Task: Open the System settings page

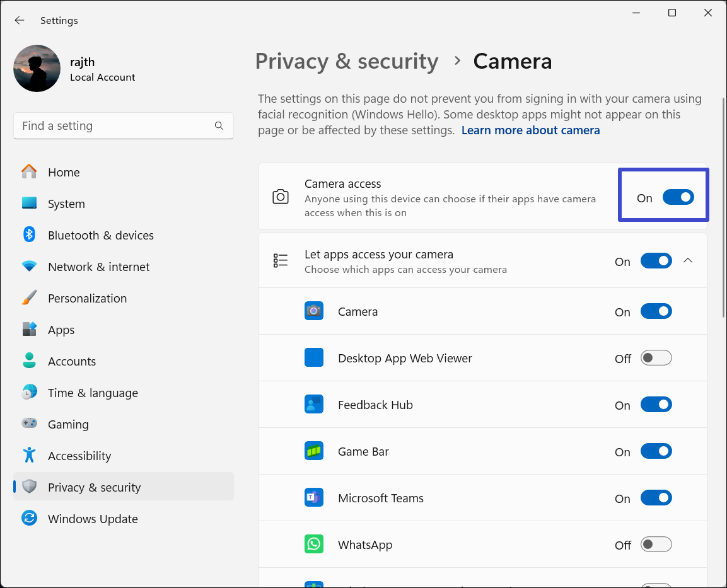Action: point(66,204)
